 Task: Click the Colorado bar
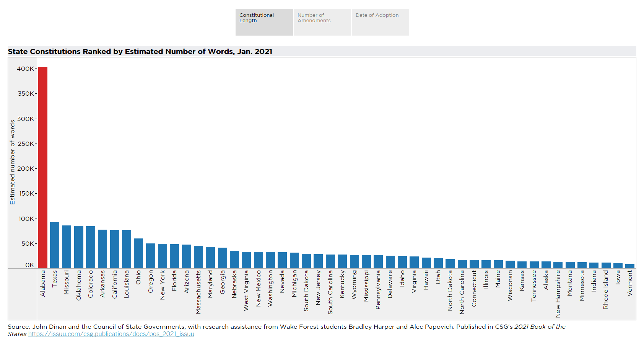click(x=91, y=247)
